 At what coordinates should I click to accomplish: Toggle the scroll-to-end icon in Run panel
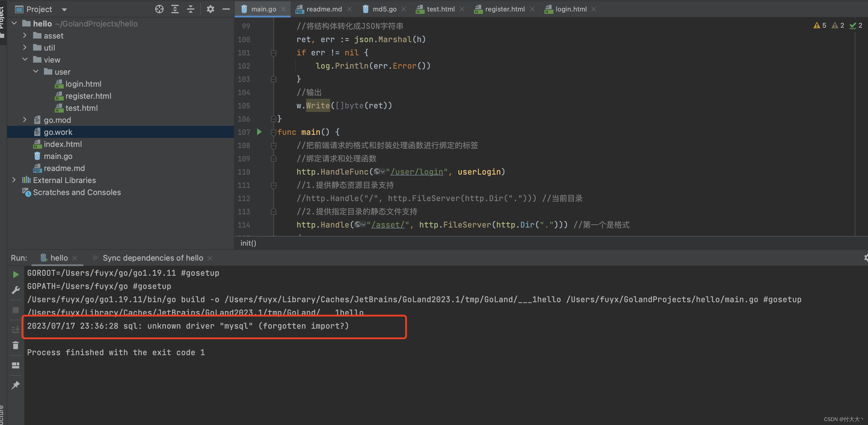[16, 329]
